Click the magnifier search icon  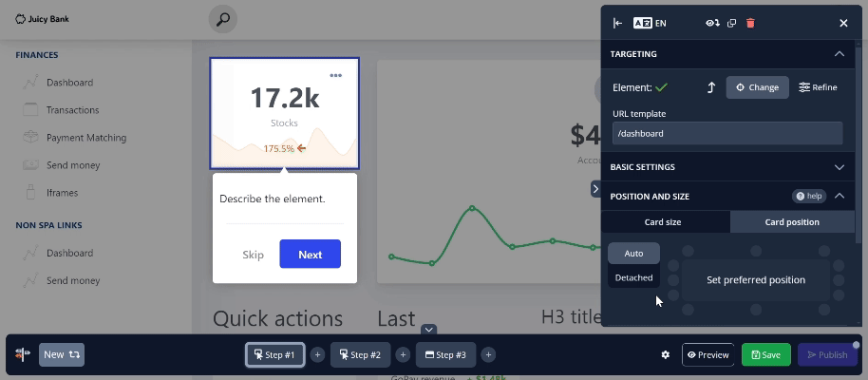[223, 19]
